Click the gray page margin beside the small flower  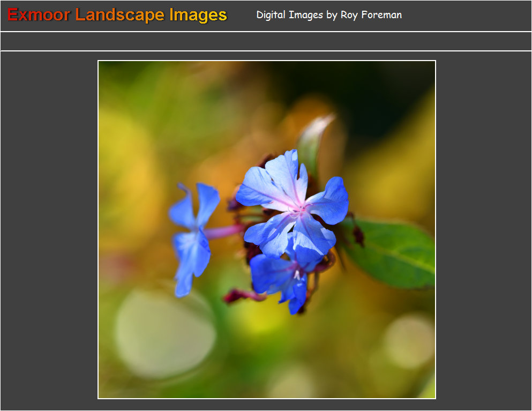click(48, 236)
